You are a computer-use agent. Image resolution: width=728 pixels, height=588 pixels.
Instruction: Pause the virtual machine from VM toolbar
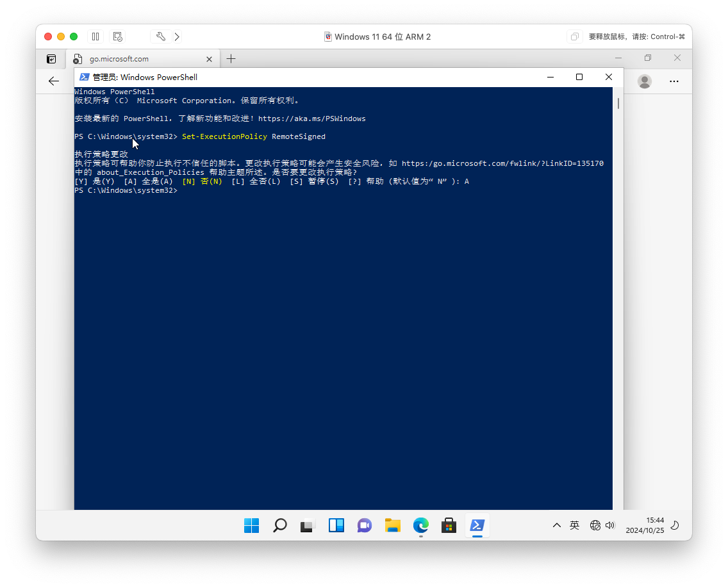tap(95, 37)
